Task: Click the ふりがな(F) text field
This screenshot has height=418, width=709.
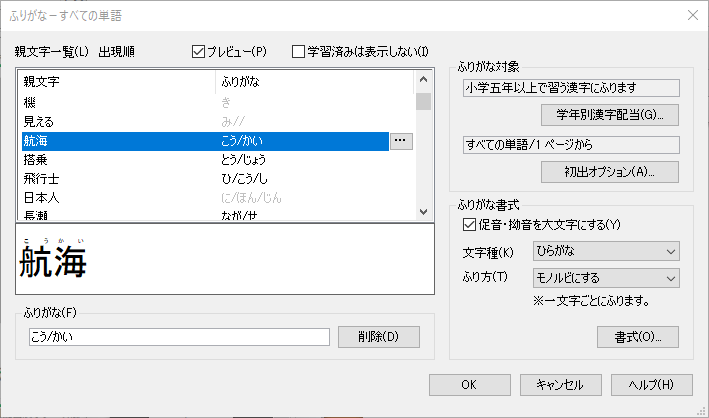Action: 179,337
